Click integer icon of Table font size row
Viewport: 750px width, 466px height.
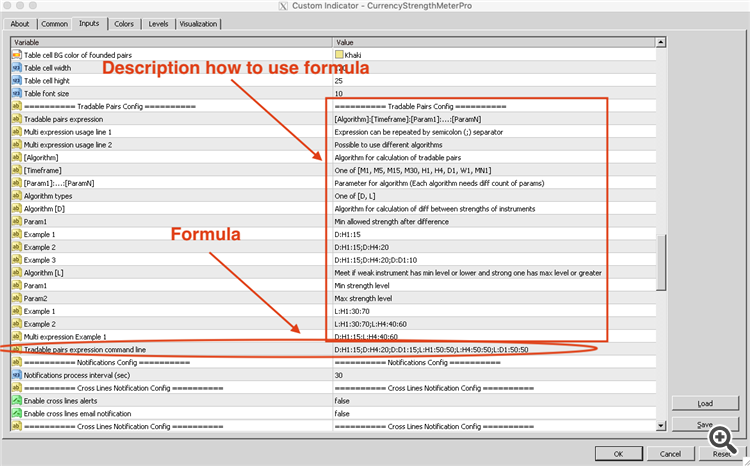pyautogui.click(x=16, y=93)
